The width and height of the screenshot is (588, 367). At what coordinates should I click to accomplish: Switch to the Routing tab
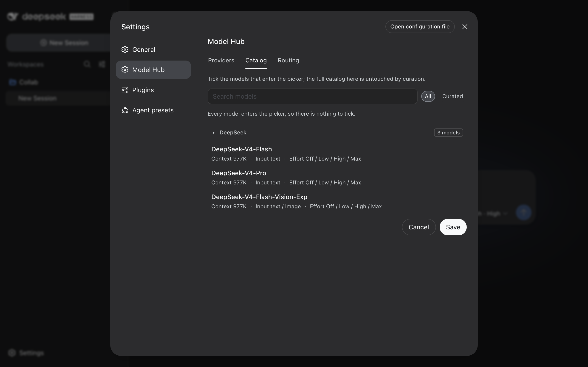click(288, 60)
